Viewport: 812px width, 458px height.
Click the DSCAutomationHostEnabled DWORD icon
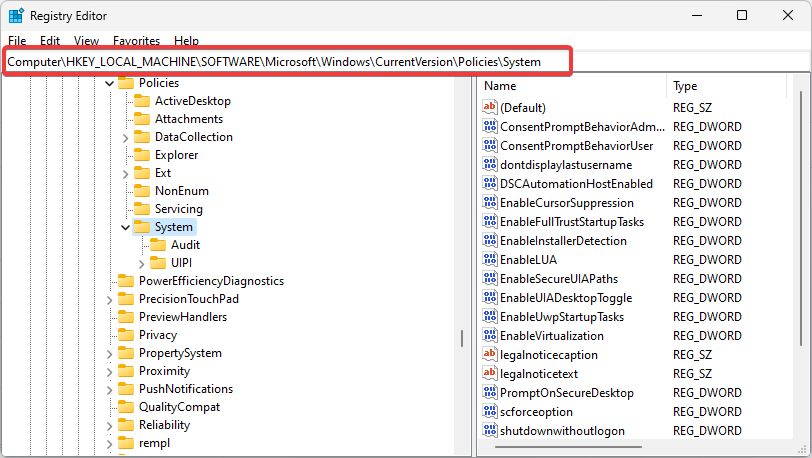[489, 183]
